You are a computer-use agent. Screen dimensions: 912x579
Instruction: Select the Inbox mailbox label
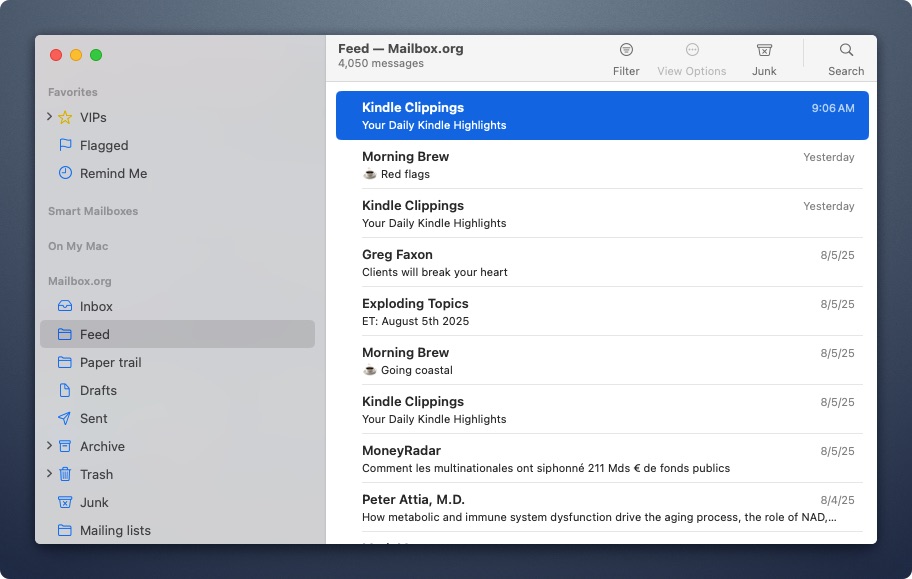pyautogui.click(x=96, y=307)
